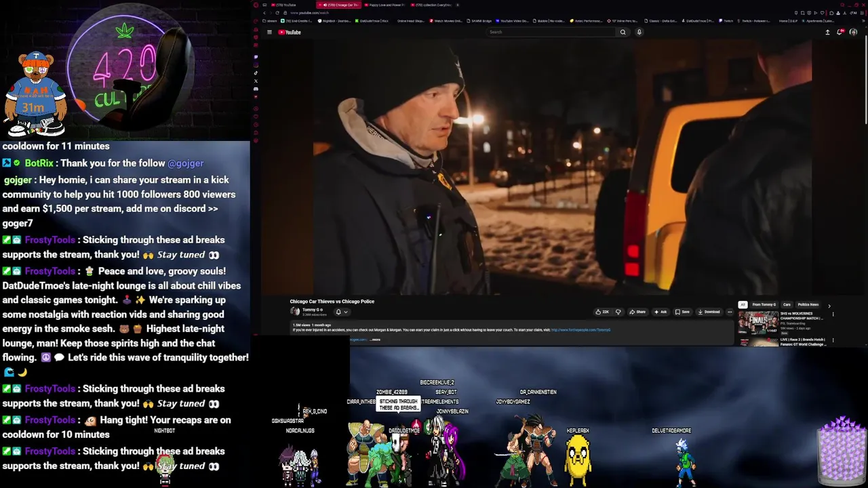Share the Chicago Car Thieves video
This screenshot has width=868, height=488.
[x=637, y=312]
